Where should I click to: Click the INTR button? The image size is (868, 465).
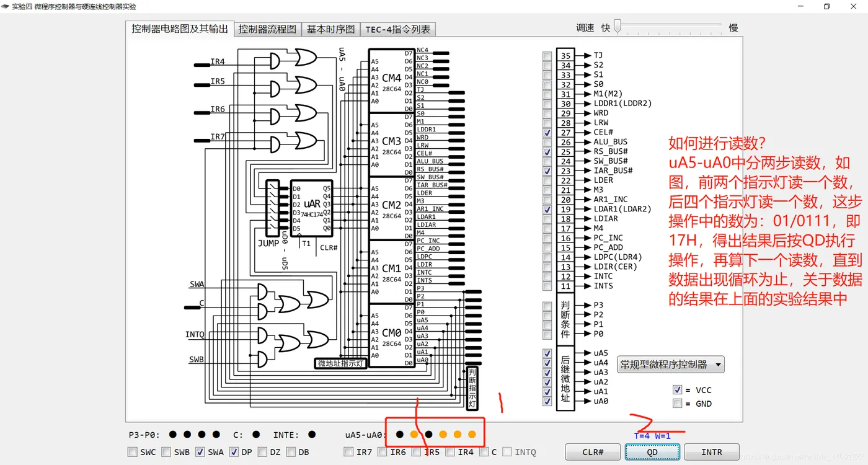[712, 452]
